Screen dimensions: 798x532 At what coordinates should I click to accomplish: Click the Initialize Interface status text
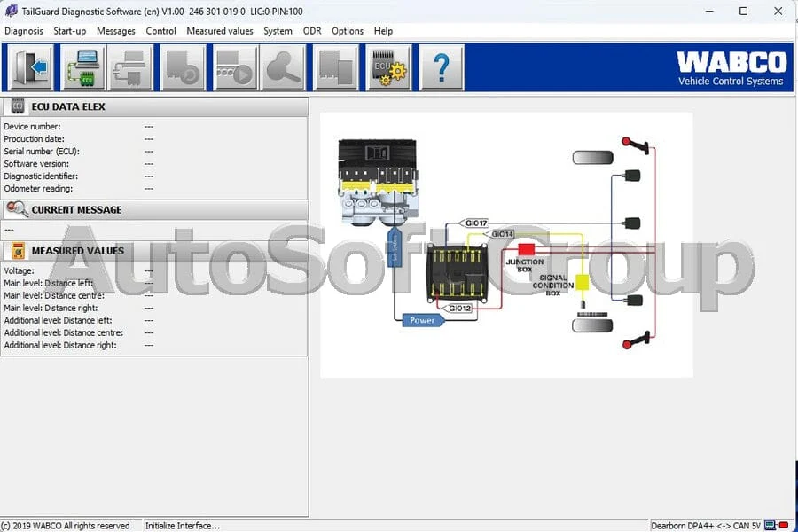click(182, 526)
